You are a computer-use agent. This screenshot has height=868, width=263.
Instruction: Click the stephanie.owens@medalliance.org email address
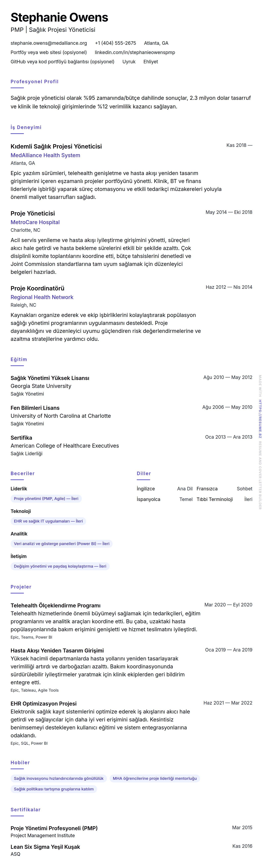click(49, 43)
